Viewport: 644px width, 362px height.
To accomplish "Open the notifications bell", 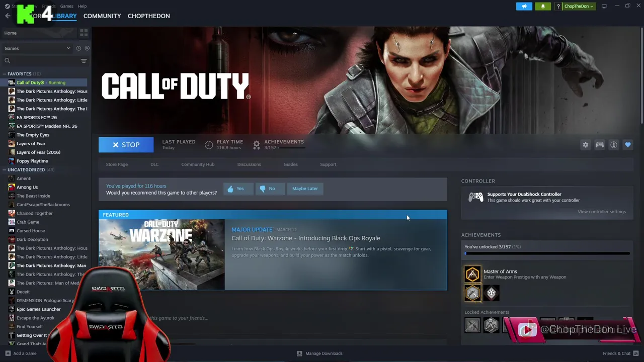I will (x=543, y=6).
